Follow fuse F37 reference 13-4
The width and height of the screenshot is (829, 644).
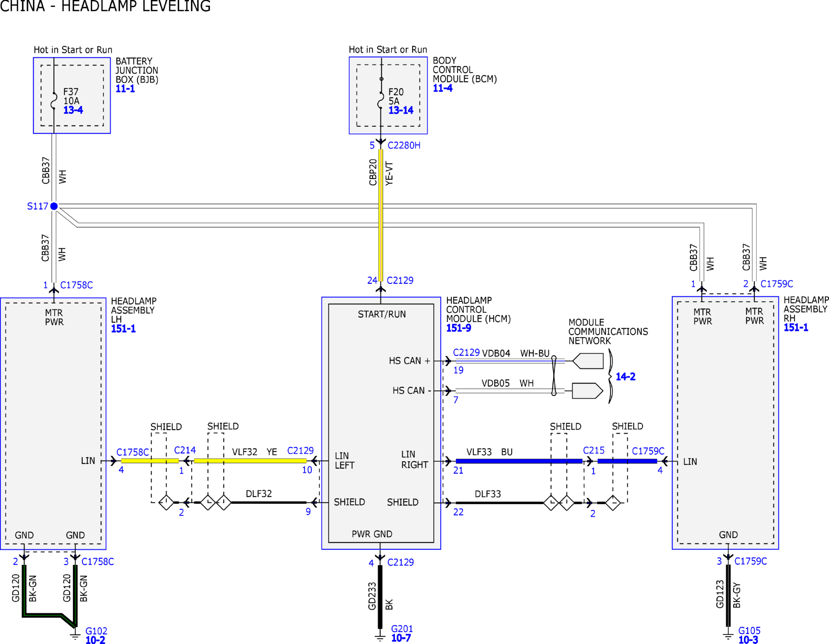coord(73,110)
